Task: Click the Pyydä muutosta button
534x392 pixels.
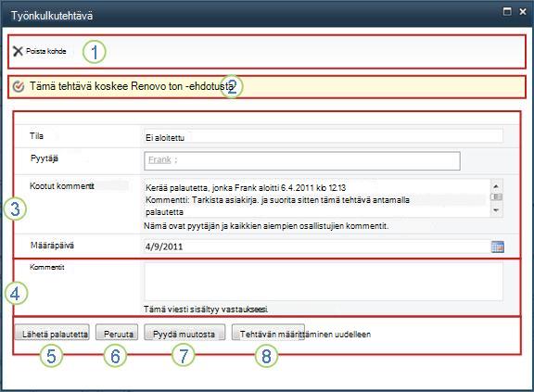Action: 184,333
